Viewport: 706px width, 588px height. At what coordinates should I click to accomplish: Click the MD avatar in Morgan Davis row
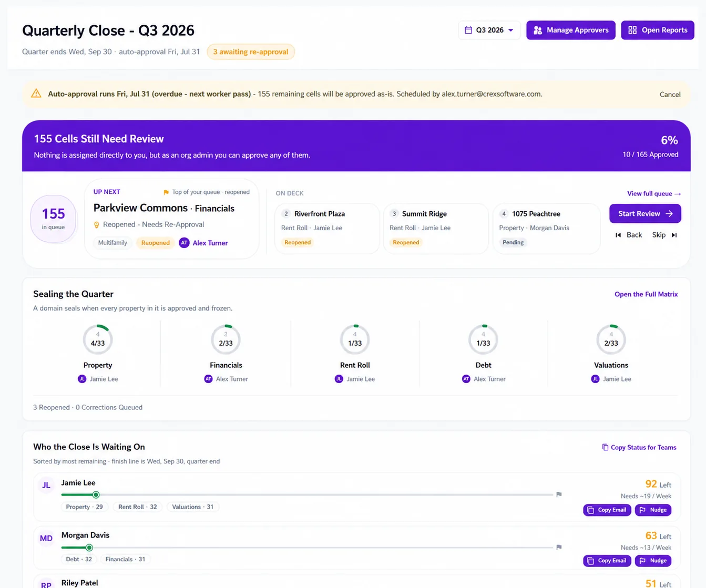[46, 538]
